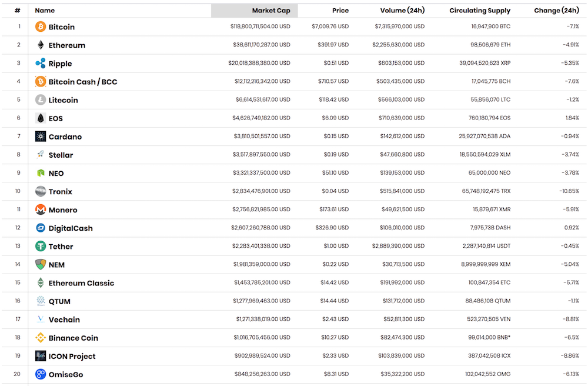Open the Litecoin name link
The image size is (588, 386).
(x=63, y=100)
